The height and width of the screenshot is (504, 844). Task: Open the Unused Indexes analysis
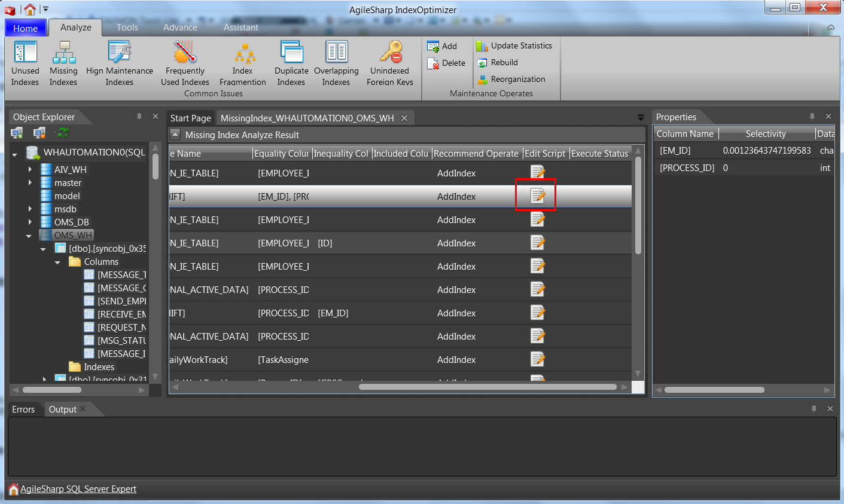point(25,63)
